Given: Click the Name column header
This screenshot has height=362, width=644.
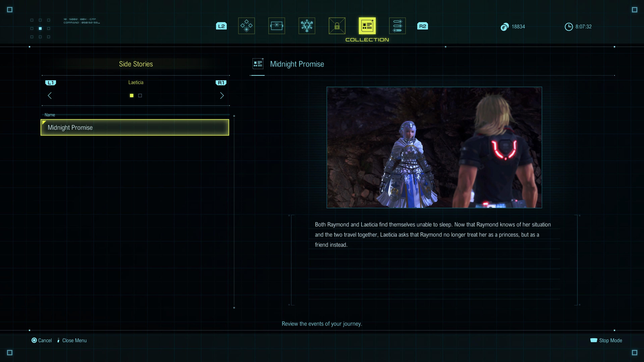Looking at the screenshot, I should 50,115.
